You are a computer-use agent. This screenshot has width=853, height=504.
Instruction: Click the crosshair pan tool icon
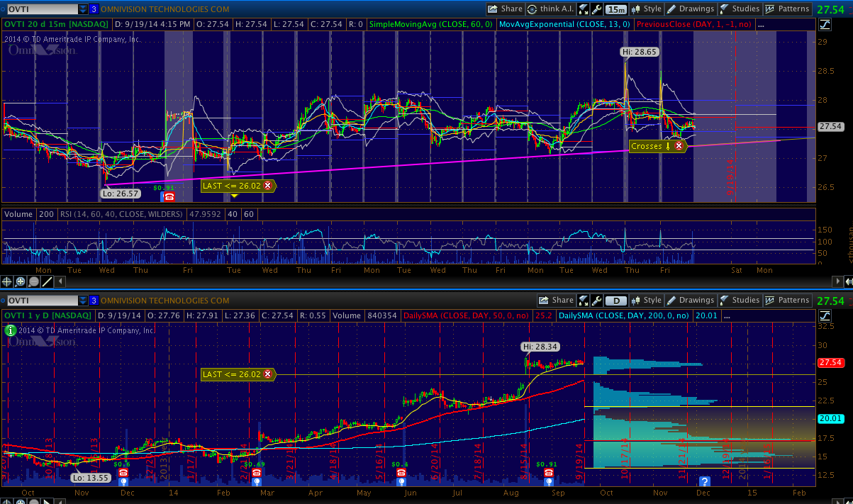8,281
